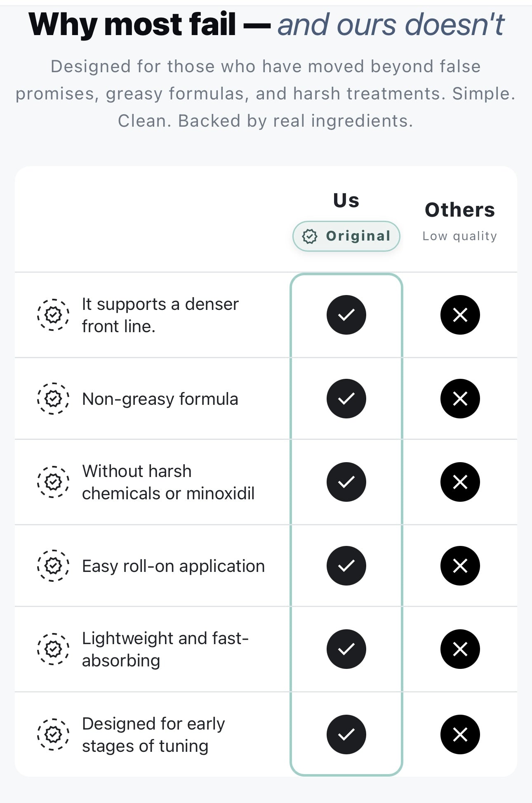Click badge icon beside denser front line
This screenshot has height=803, width=532.
coord(53,315)
